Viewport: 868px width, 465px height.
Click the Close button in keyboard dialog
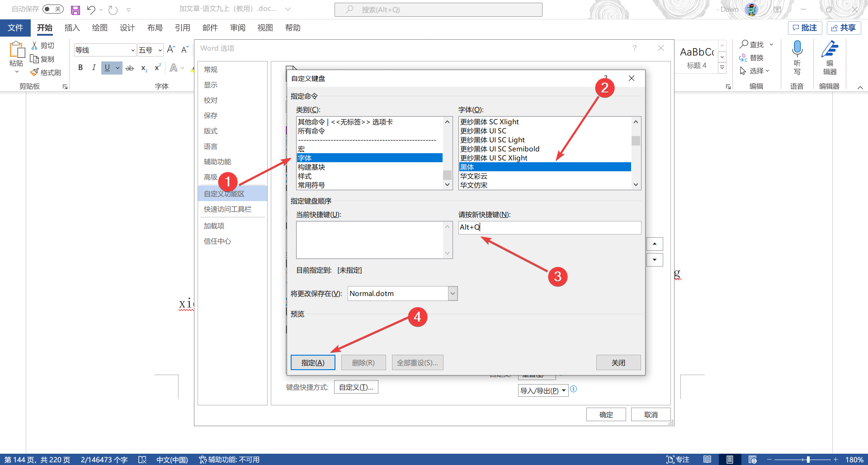[618, 363]
